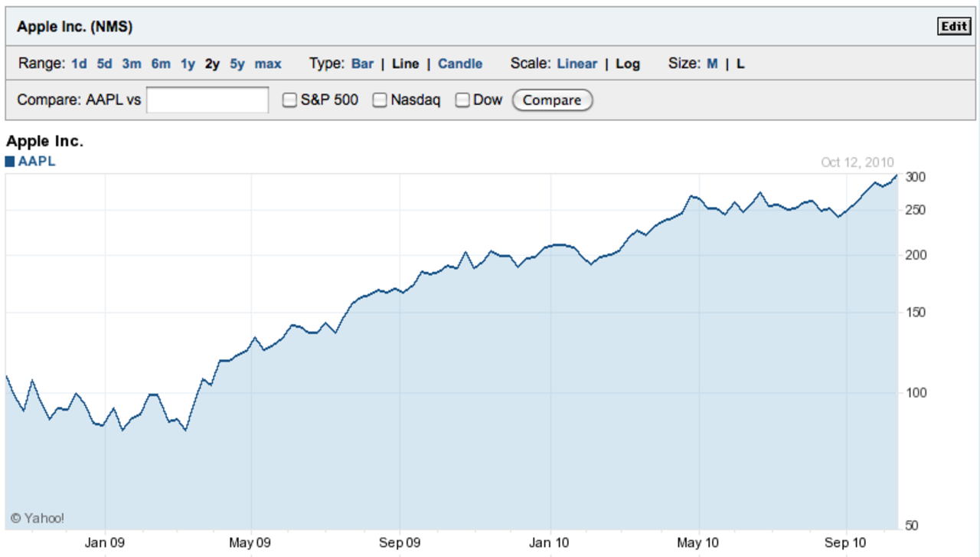Set range to 1d
This screenshot has width=980, height=557.
click(79, 64)
